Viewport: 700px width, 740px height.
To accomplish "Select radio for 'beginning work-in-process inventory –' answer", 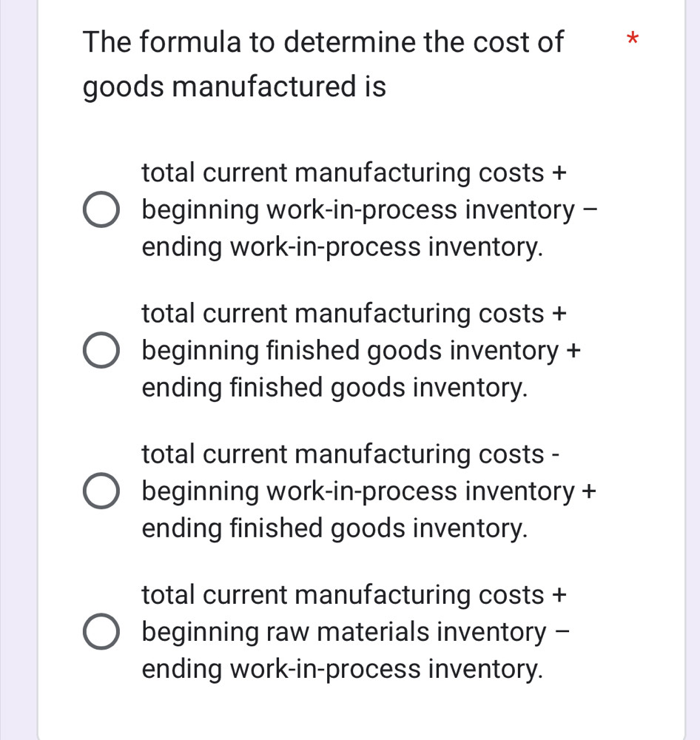I will 101,211.
